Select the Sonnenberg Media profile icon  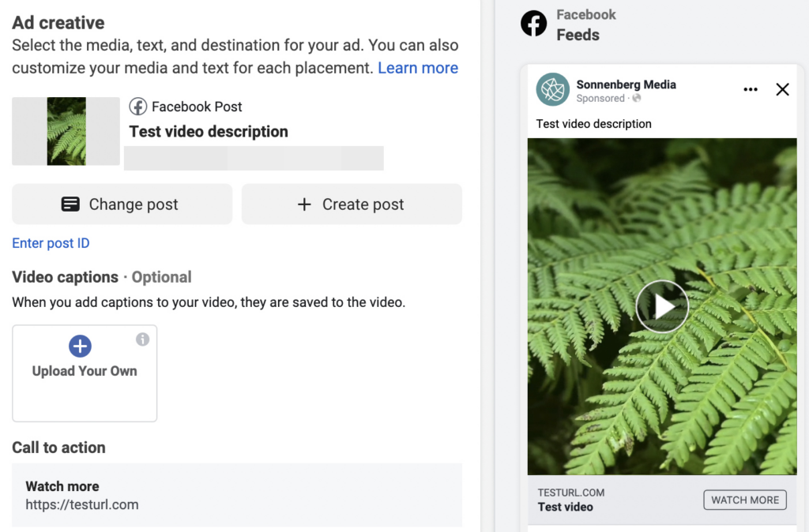[552, 91]
